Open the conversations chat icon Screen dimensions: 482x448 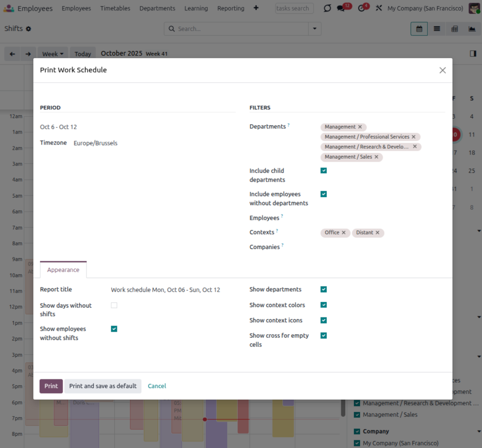[341, 9]
